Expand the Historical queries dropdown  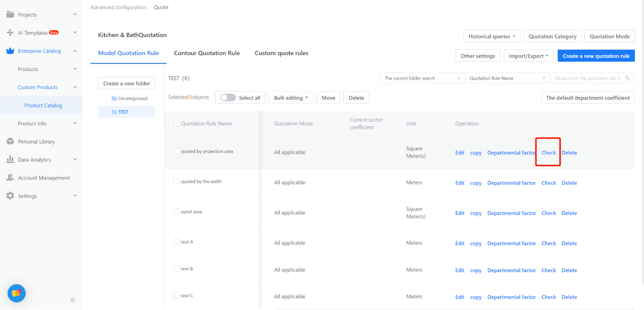click(491, 36)
